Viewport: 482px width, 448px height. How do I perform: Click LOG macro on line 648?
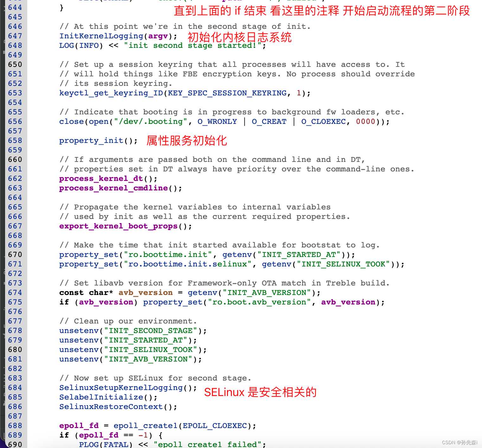67,46
